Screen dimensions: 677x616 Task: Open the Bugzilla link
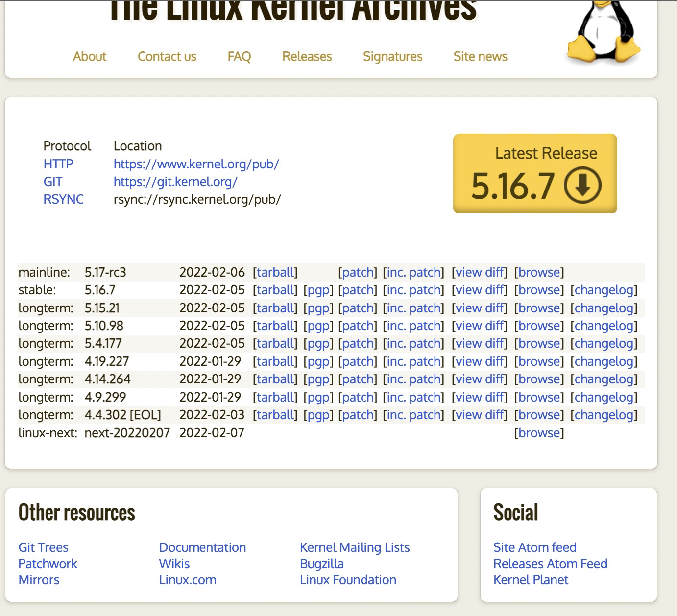click(x=322, y=564)
